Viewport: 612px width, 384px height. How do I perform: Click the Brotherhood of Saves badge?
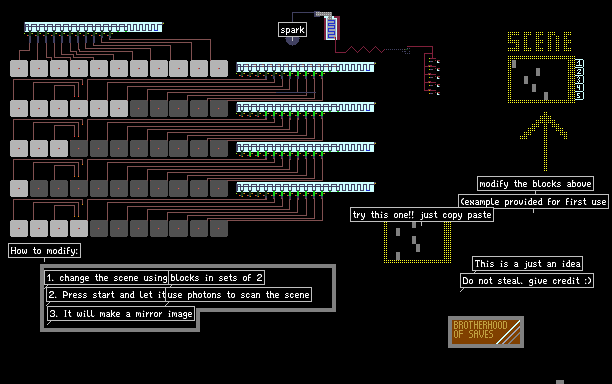[x=486, y=332]
